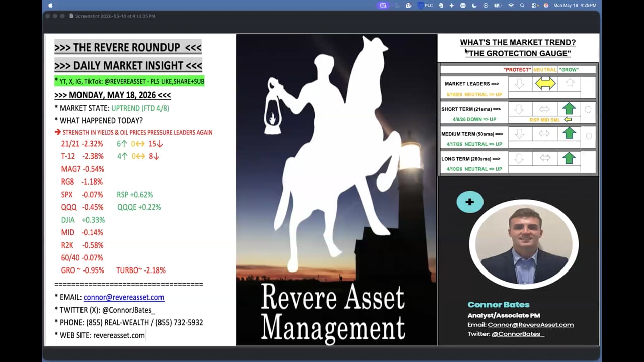Click the teal plus button above presenter
This screenshot has height=362, width=644.
click(x=469, y=202)
